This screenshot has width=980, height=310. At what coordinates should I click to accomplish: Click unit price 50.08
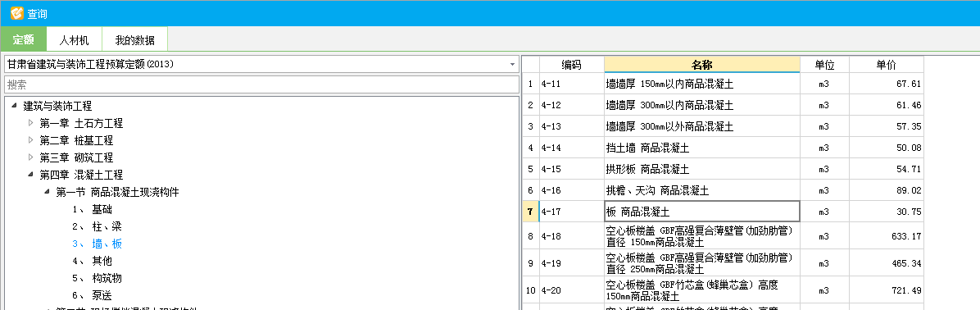[x=886, y=148]
